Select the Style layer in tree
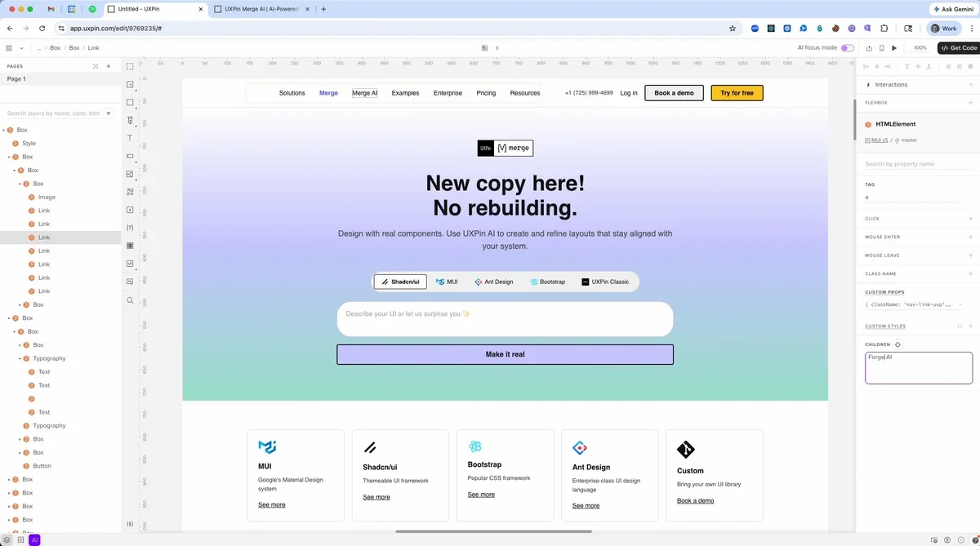Viewport: 980px width, 546px height. (29, 144)
